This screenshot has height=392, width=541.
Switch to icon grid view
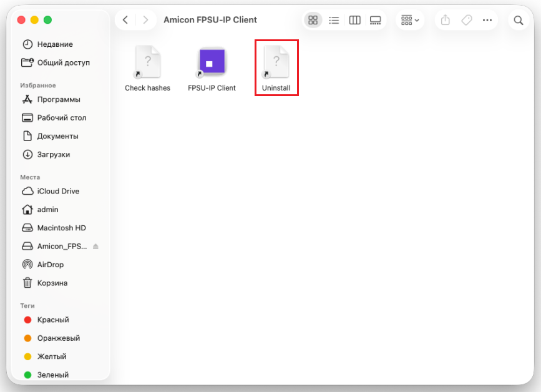point(313,20)
